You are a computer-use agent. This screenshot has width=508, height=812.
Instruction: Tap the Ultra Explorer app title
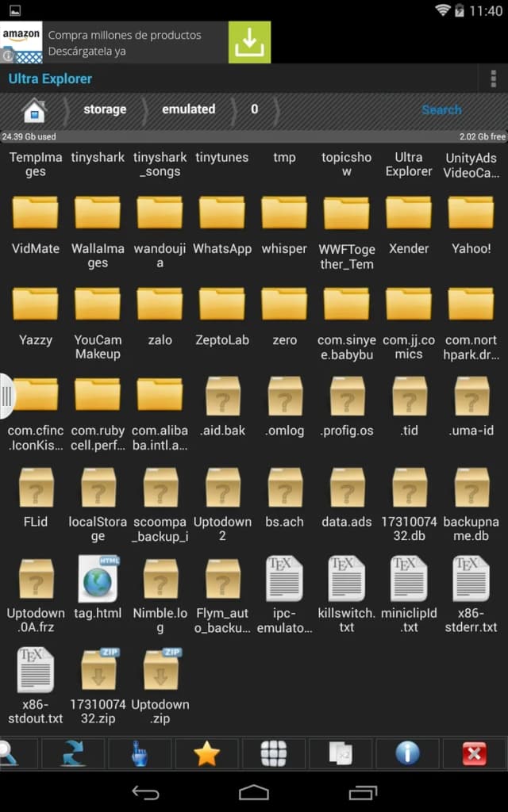(x=50, y=79)
